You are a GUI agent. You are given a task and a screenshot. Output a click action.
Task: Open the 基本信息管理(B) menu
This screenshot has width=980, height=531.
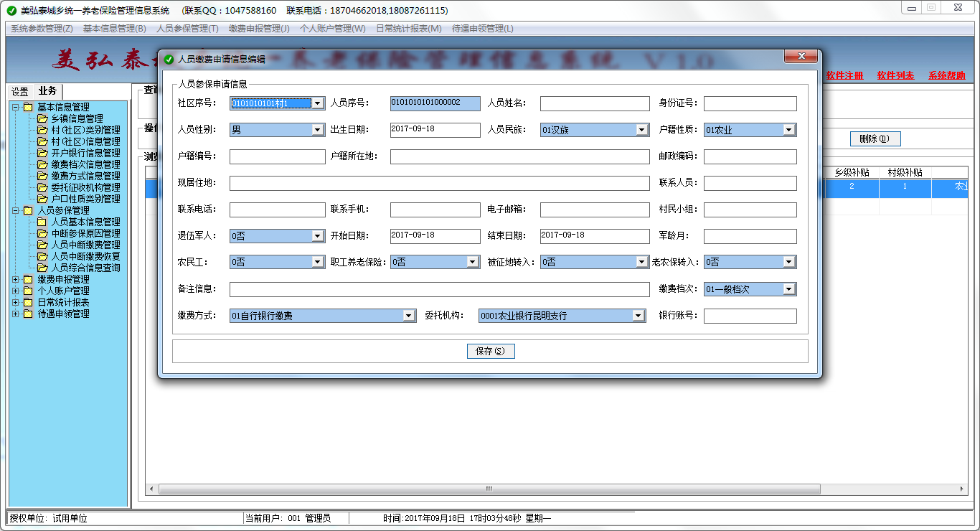(x=115, y=29)
